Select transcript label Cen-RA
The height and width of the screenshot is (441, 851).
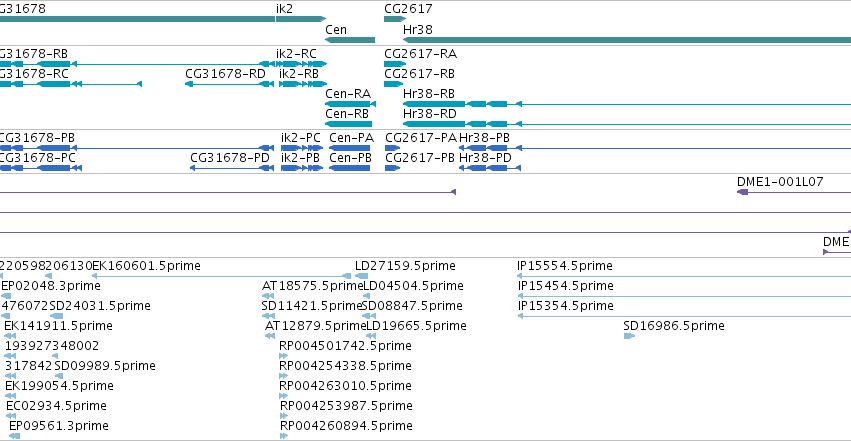click(x=348, y=94)
